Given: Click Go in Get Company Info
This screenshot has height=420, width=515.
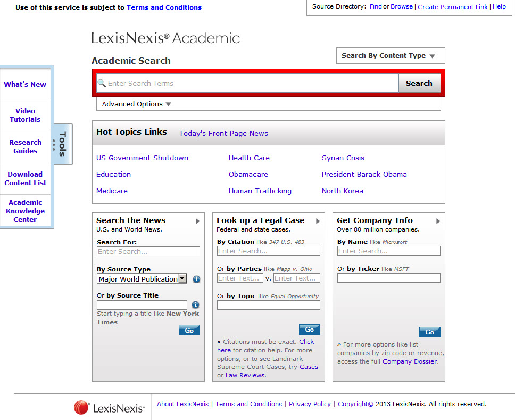Looking at the screenshot, I should tap(429, 332).
